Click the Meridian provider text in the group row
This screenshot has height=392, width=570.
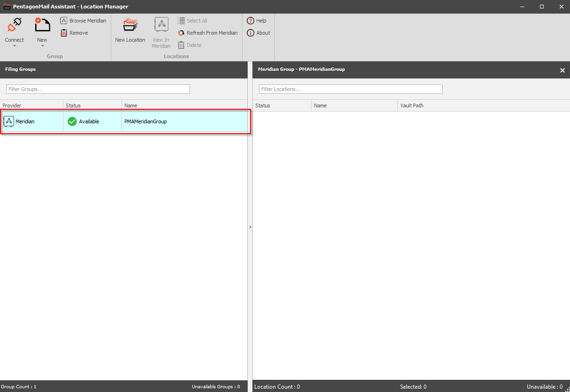coord(25,121)
